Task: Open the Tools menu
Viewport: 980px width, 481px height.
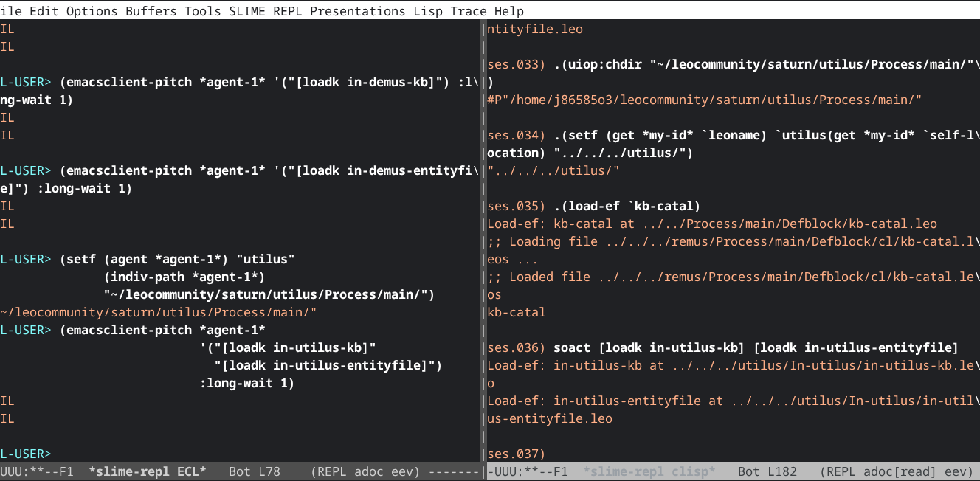Action: (x=202, y=11)
